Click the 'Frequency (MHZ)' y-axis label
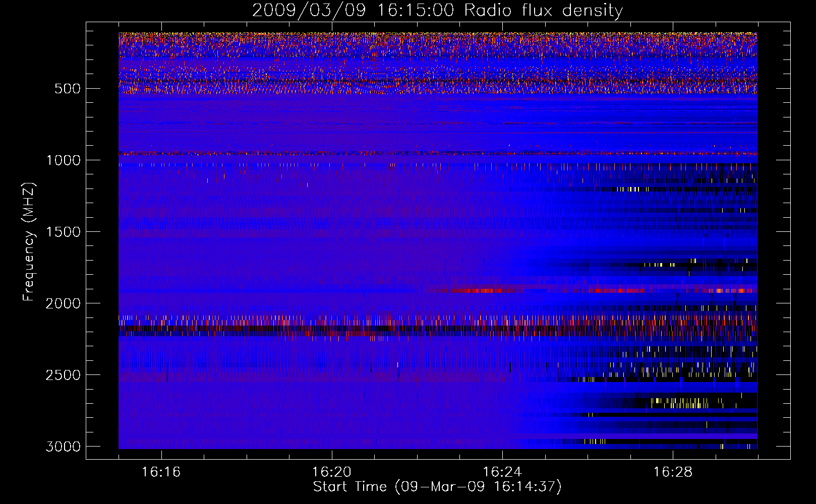Screen dimensions: 816x504 pos(30,242)
